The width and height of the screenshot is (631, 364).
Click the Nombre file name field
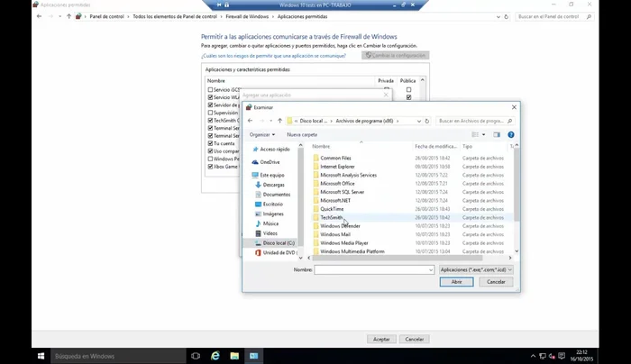374,269
